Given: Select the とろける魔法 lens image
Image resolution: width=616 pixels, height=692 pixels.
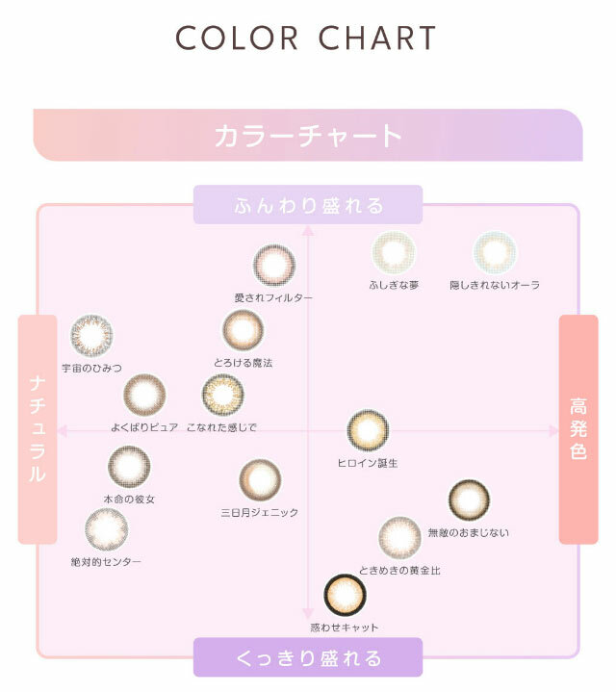Looking at the screenshot, I should click(243, 331).
